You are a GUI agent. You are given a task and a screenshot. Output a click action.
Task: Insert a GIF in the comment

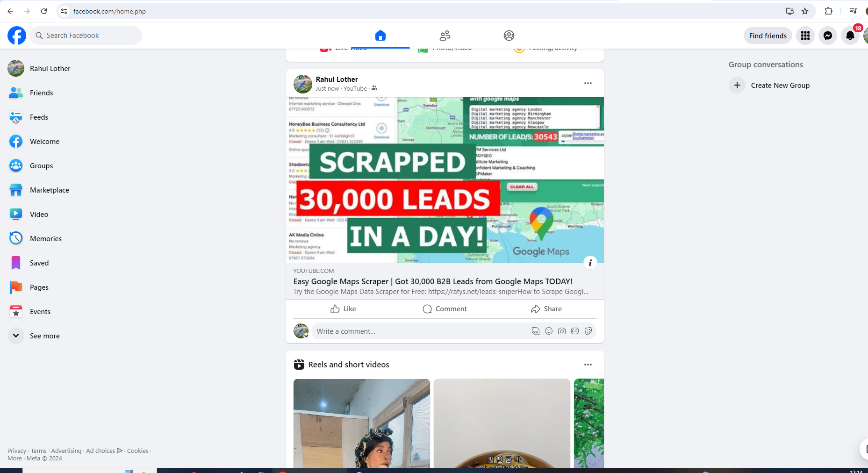tap(575, 331)
